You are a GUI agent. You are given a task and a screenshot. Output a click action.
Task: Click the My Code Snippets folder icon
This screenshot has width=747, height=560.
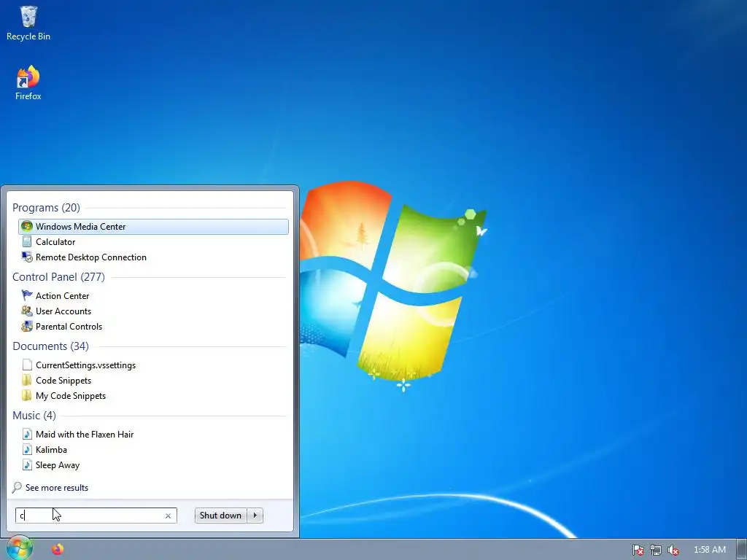[x=27, y=395]
